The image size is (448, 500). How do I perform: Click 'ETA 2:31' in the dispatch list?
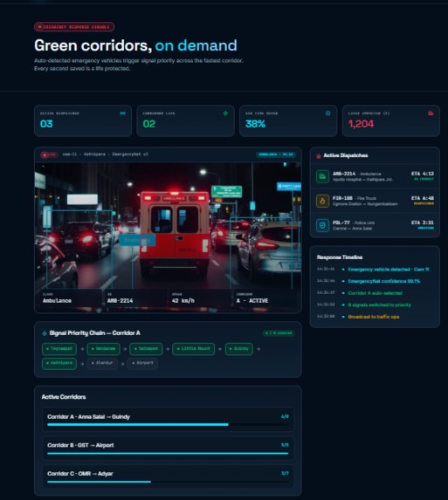coord(423,223)
